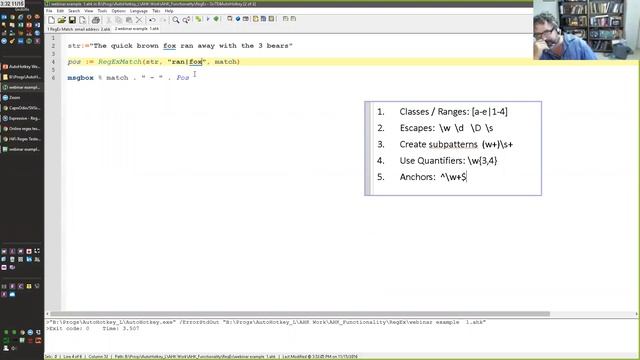This screenshot has height=360, width=640.
Task: Open CapsOdev taskbar window
Action: pos(21,108)
